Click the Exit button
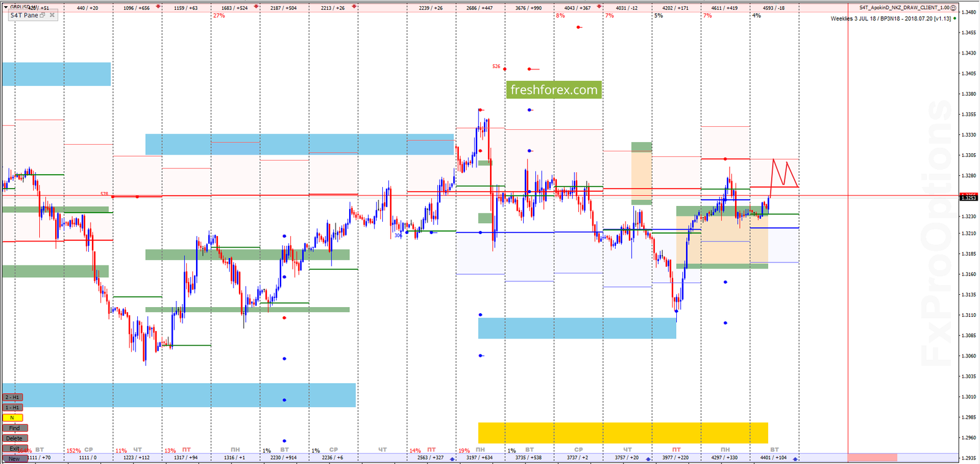Screen dimensions: 980x464 click(15, 449)
